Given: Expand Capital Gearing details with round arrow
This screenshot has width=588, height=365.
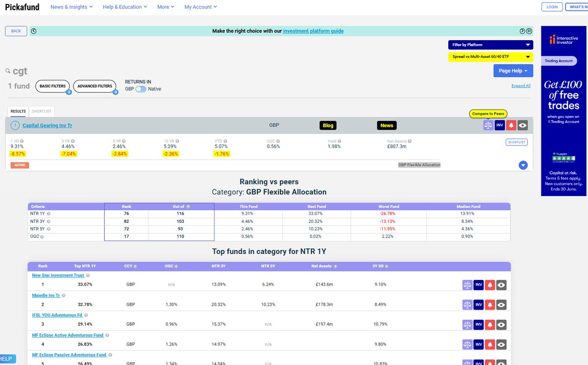Looking at the screenshot, I should (x=523, y=165).
